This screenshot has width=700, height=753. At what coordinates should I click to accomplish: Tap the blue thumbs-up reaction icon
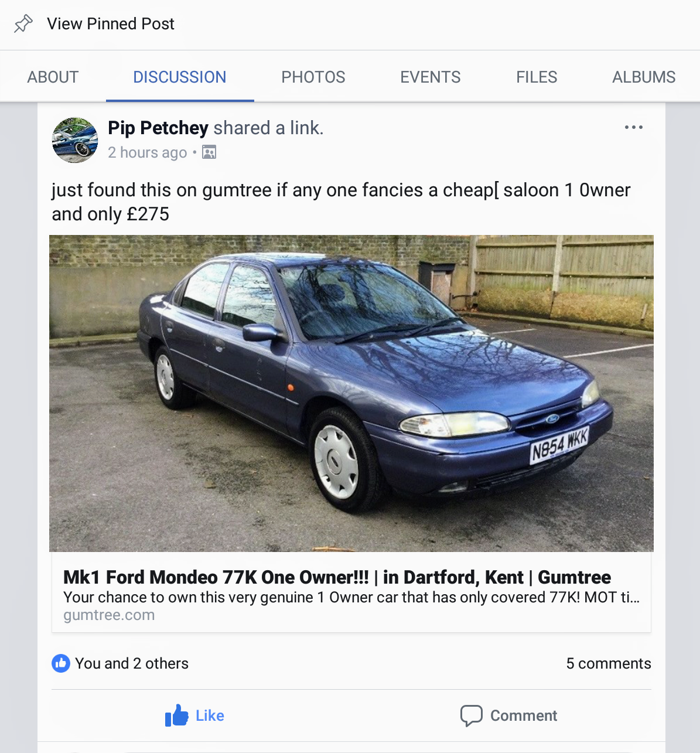(x=61, y=663)
